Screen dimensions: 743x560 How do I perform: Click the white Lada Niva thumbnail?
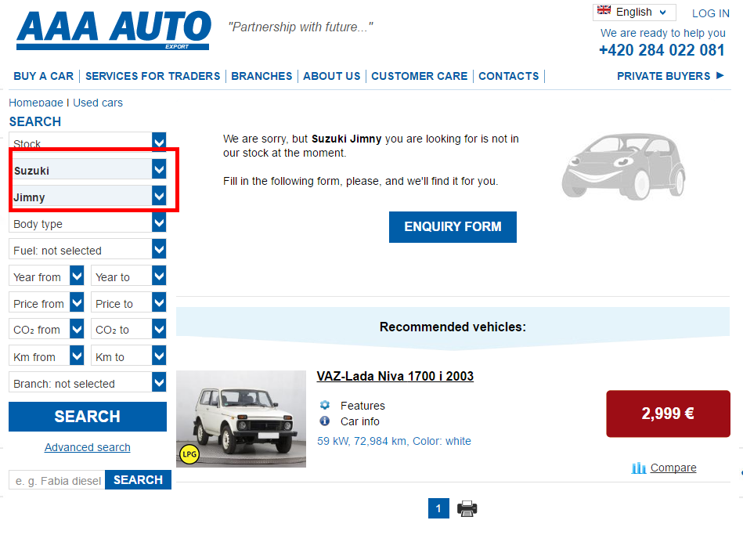tap(241, 419)
